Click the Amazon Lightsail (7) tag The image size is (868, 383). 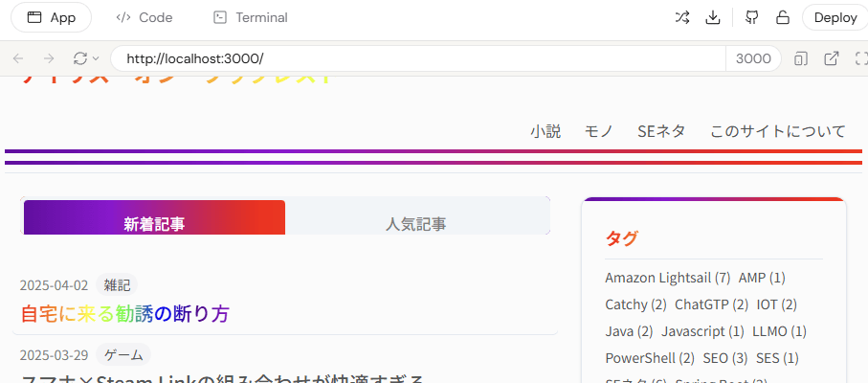tap(668, 278)
